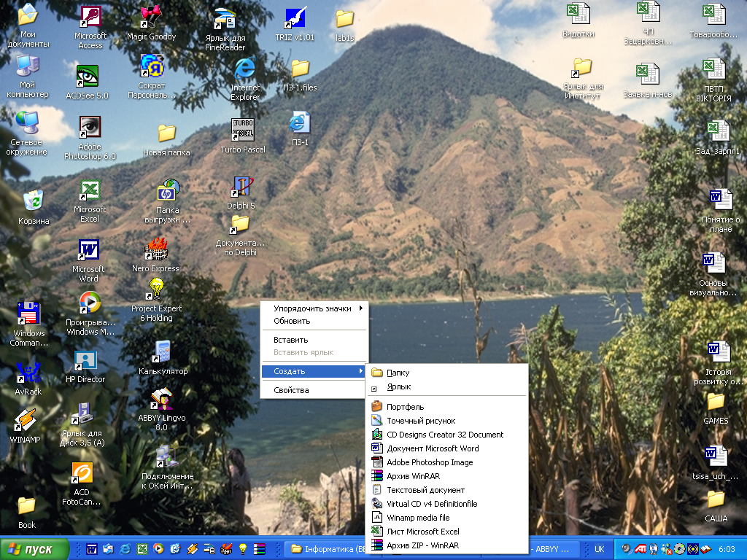Viewport: 747px width, 560px height.
Task: Click the Excel quick launch icon
Action: pyautogui.click(x=142, y=549)
